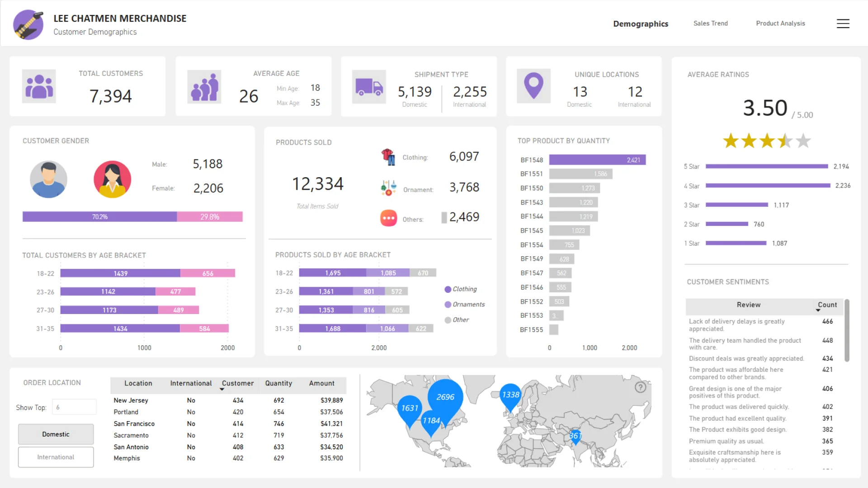Toggle the Other legend item
868x488 pixels.
tap(457, 320)
